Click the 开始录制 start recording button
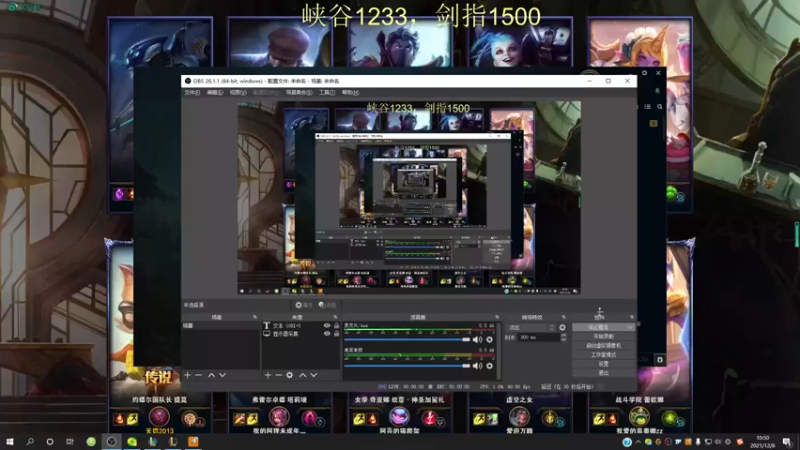 [604, 336]
